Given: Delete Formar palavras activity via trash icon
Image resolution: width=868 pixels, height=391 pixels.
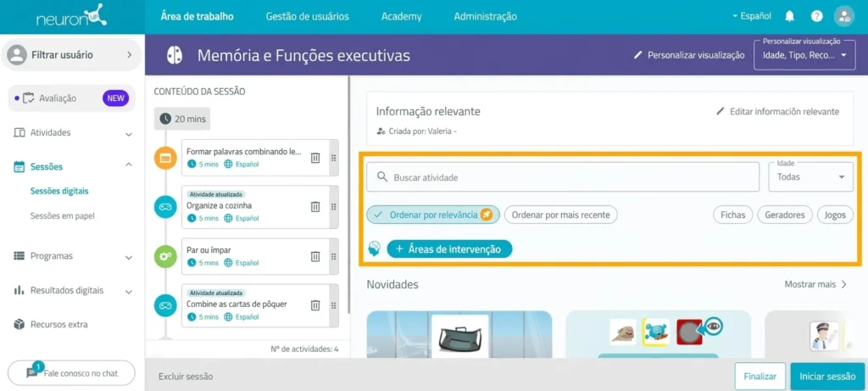Looking at the screenshot, I should (315, 158).
